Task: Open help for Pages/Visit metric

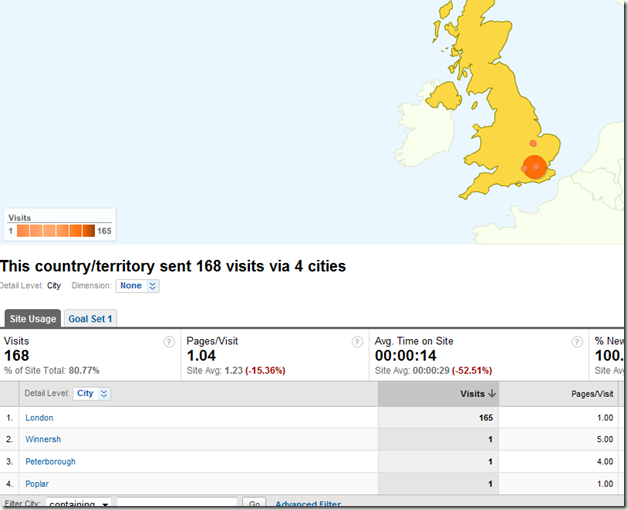Action: pyautogui.click(x=357, y=342)
